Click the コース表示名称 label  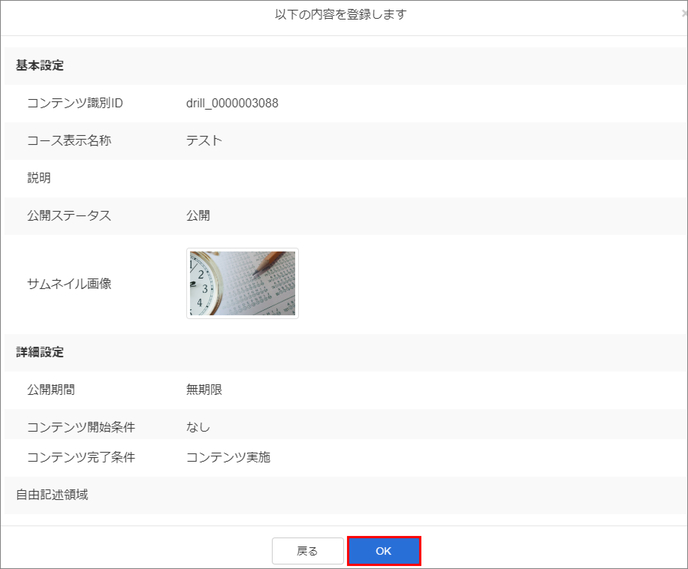point(69,140)
